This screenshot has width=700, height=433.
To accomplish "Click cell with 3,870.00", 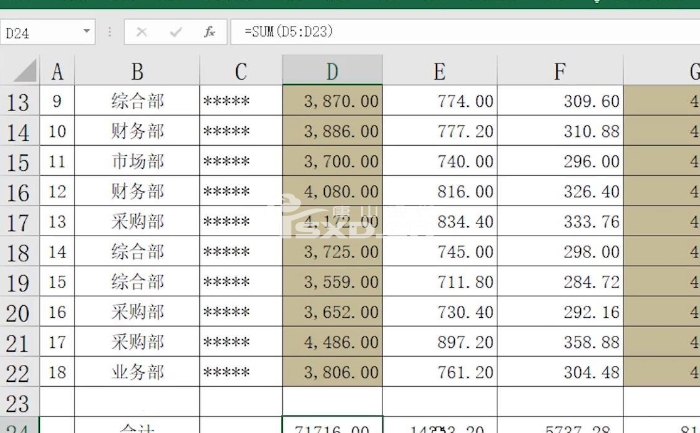I will click(333, 101).
